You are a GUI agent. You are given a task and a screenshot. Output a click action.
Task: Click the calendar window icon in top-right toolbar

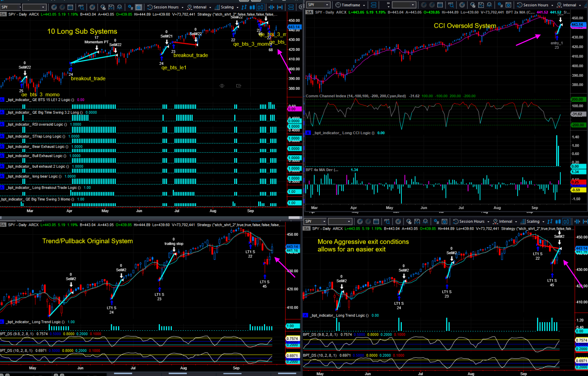pyautogui.click(x=440, y=5)
